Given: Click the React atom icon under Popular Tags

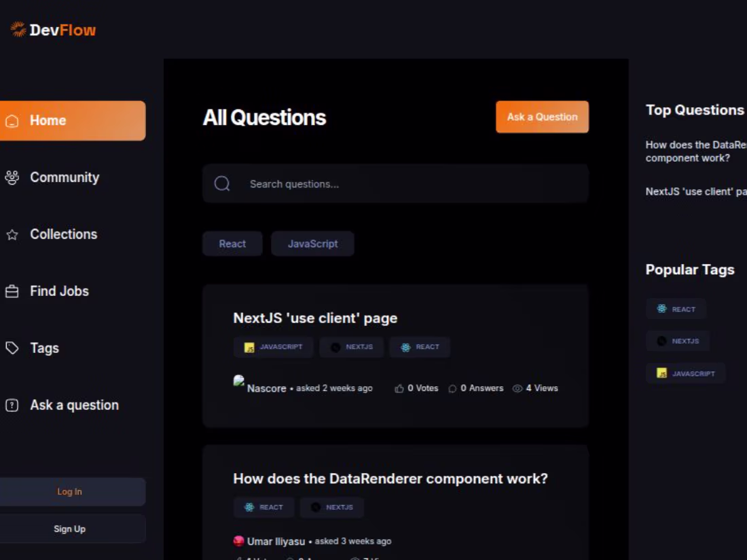Looking at the screenshot, I should tap(660, 309).
